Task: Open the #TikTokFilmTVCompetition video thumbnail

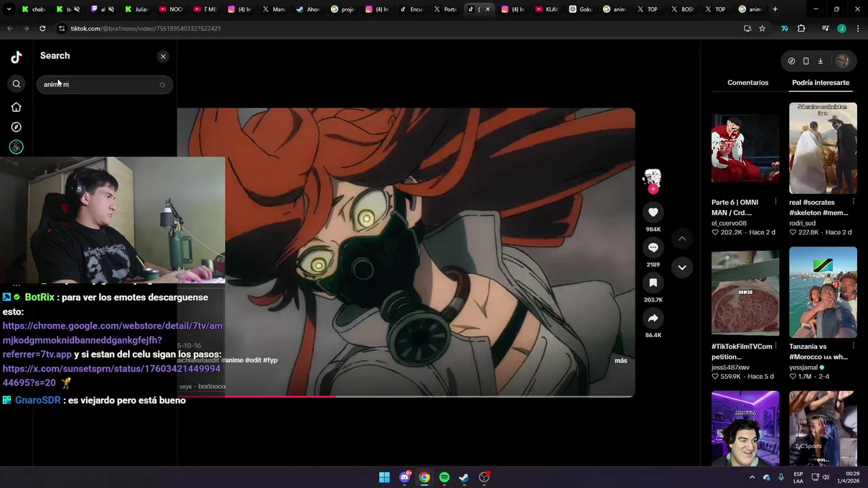Action: point(745,292)
